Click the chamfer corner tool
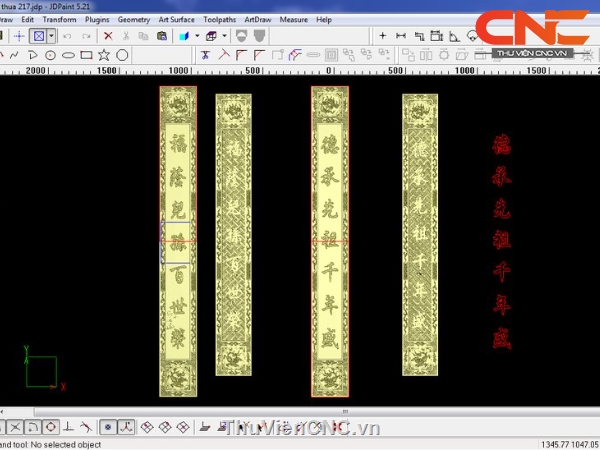This screenshot has width=600, height=450. click(259, 55)
